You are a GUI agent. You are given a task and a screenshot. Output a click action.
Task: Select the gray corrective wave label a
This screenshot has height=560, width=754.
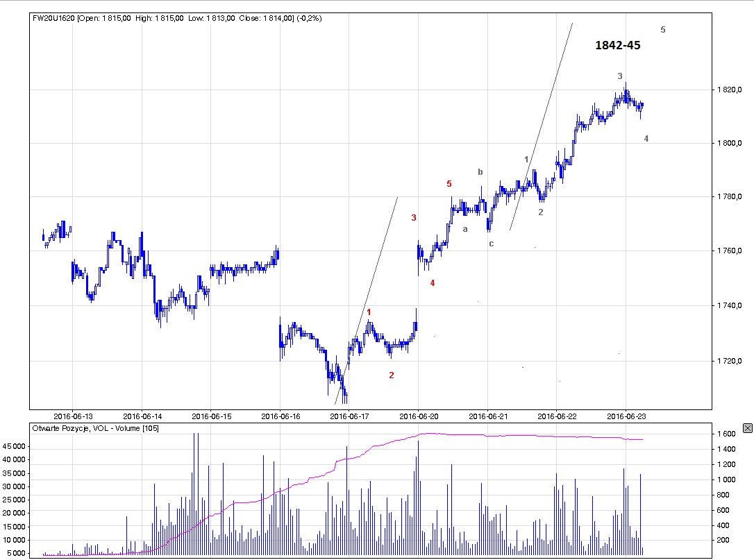[465, 229]
